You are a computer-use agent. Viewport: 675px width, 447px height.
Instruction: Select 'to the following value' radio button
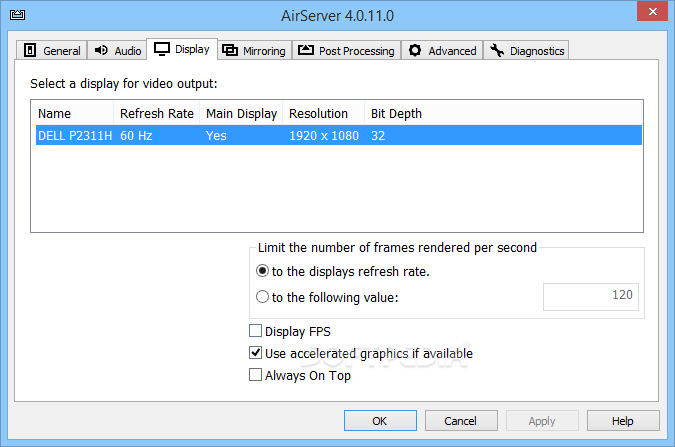(262, 297)
